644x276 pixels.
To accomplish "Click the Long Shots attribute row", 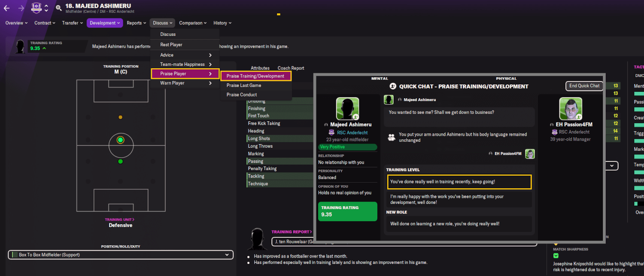I will pos(280,138).
